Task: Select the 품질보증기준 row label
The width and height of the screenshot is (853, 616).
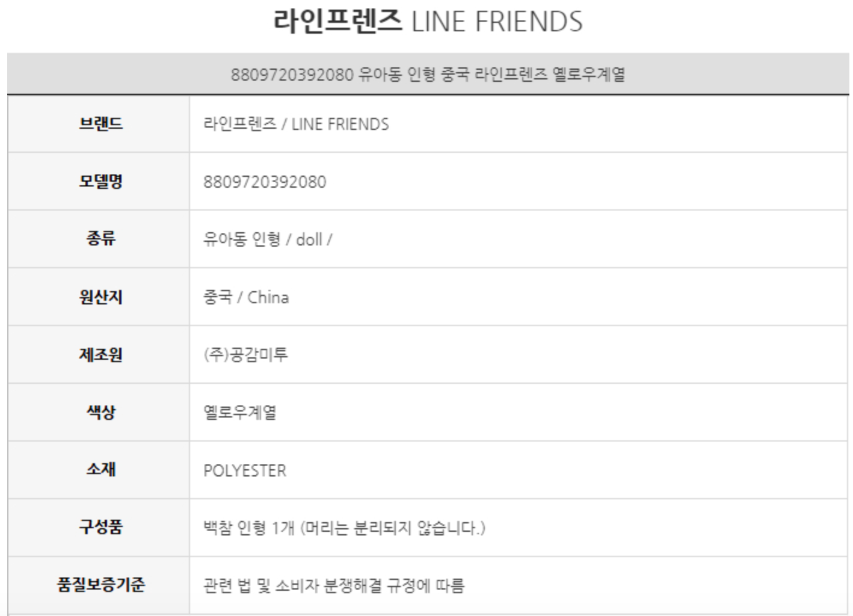Action: point(100,585)
